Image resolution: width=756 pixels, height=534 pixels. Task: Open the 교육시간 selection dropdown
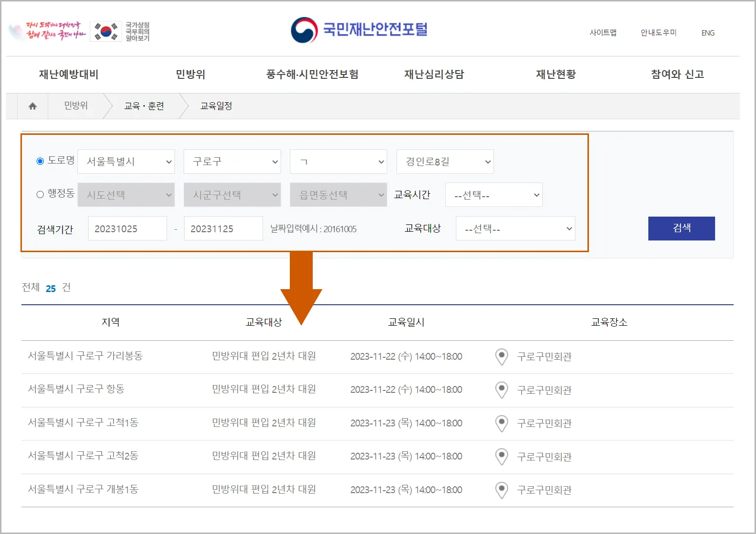[x=493, y=194]
